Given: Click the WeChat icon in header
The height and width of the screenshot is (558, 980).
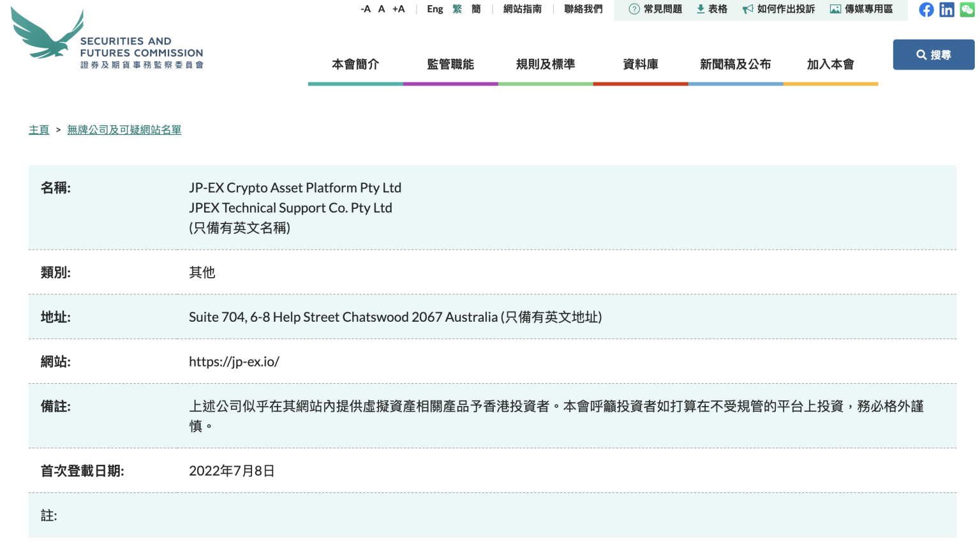Looking at the screenshot, I should 967,10.
